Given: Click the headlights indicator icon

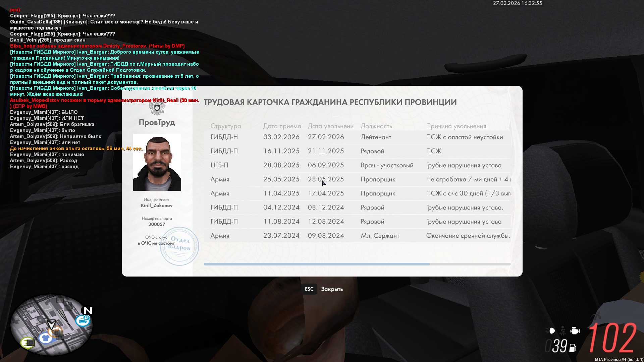Looking at the screenshot, I should (550, 331).
